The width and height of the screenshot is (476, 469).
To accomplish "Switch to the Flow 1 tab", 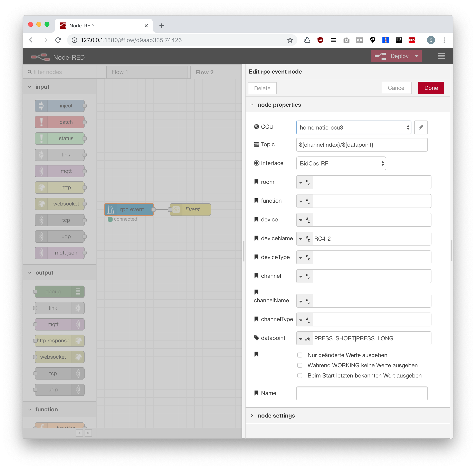I will [x=147, y=72].
